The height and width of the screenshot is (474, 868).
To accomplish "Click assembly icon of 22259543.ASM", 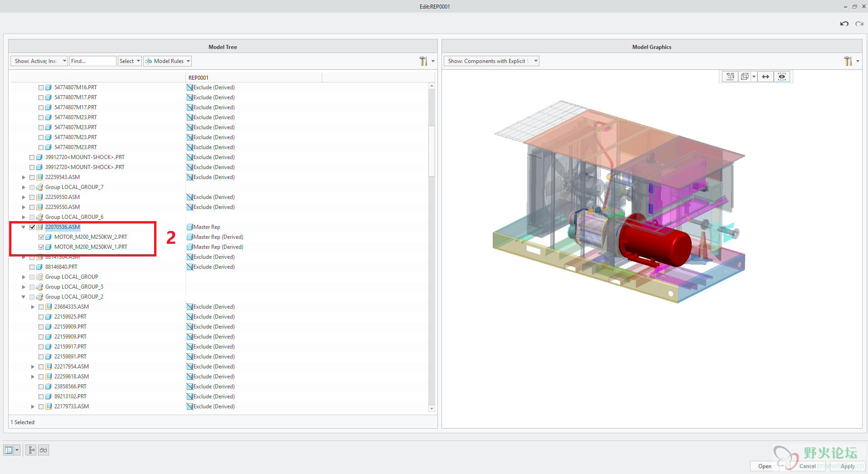I will [39, 177].
